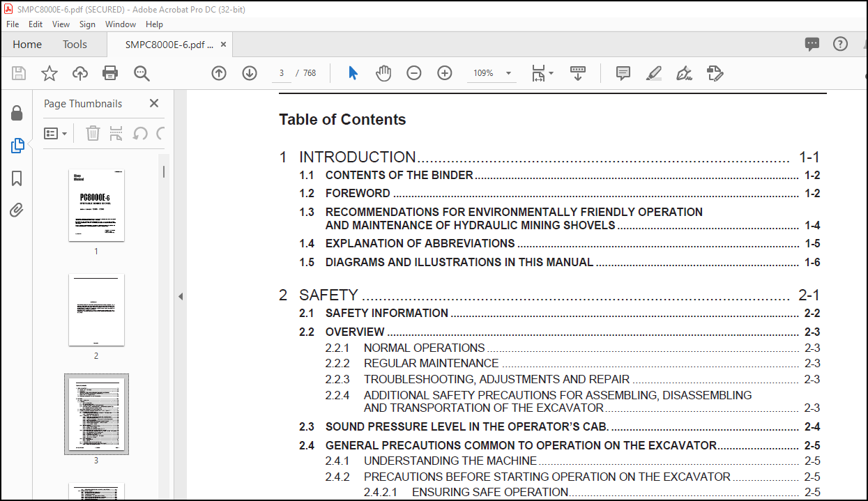Switch to the Home tab
The height and width of the screenshot is (501, 868).
click(x=27, y=44)
